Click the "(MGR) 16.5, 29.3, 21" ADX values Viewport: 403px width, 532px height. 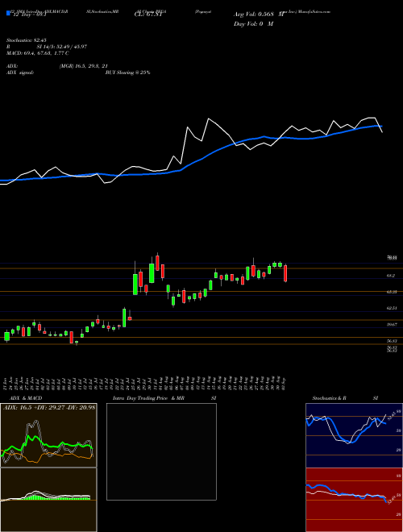pyautogui.click(x=83, y=66)
